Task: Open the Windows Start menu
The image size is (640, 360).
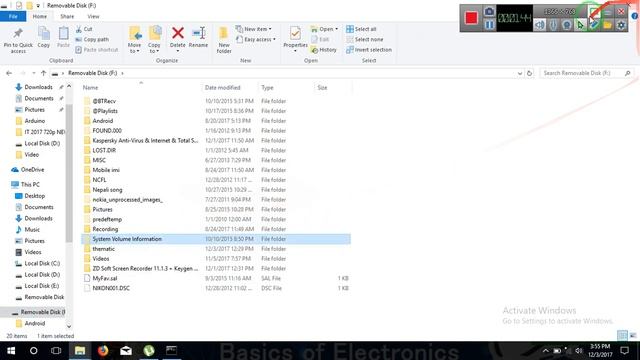Action: pos(11,351)
